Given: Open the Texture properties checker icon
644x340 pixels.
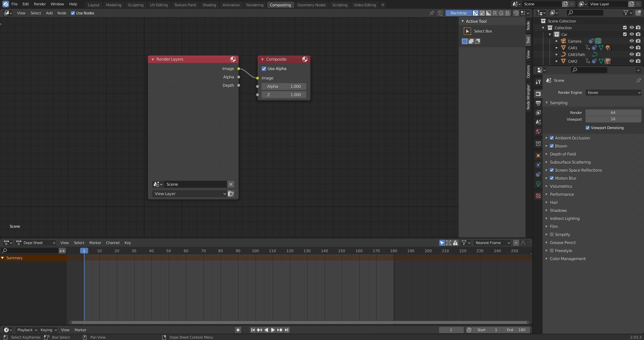Looking at the screenshot, I should coord(538,196).
